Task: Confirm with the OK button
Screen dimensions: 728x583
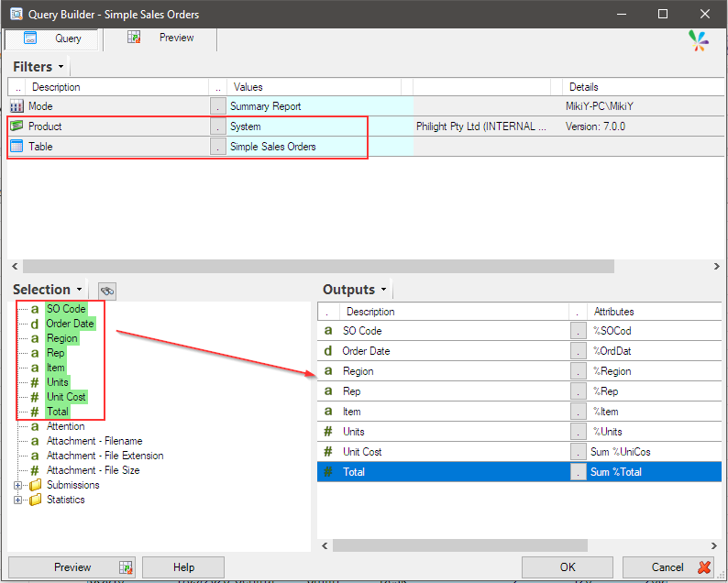Action: pos(568,567)
